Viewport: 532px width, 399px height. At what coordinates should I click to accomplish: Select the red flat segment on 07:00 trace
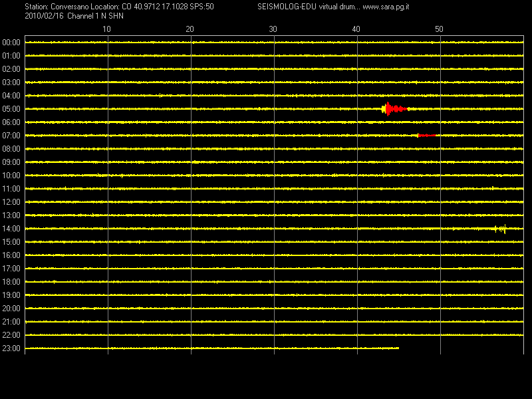click(426, 136)
